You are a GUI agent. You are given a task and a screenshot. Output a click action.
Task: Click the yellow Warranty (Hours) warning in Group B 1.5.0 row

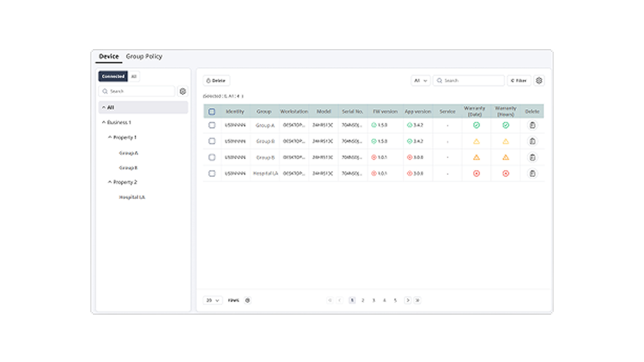506,141
